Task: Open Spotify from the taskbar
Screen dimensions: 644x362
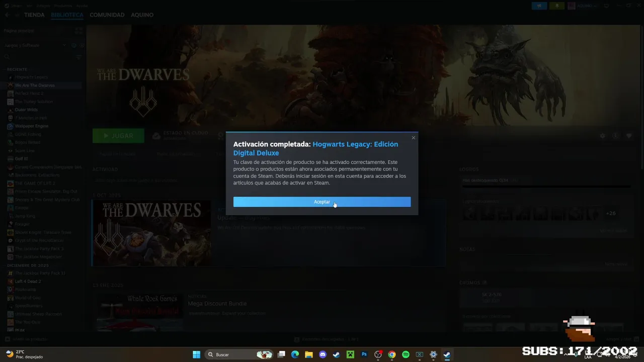Action: coord(406,354)
